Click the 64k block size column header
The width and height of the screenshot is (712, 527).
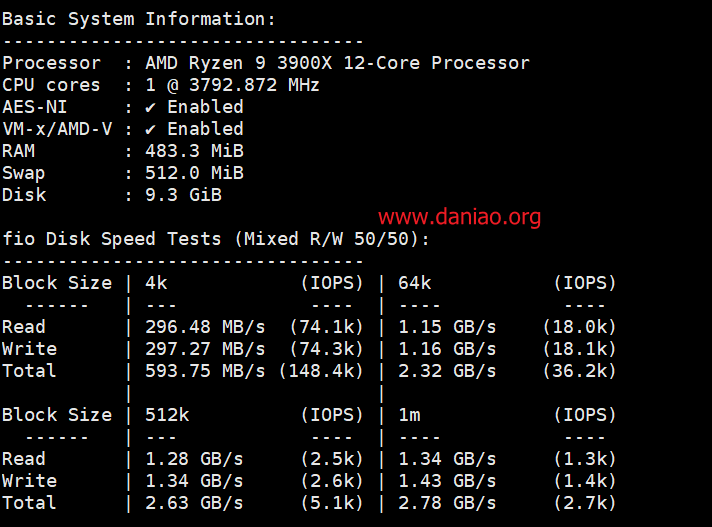(x=415, y=283)
